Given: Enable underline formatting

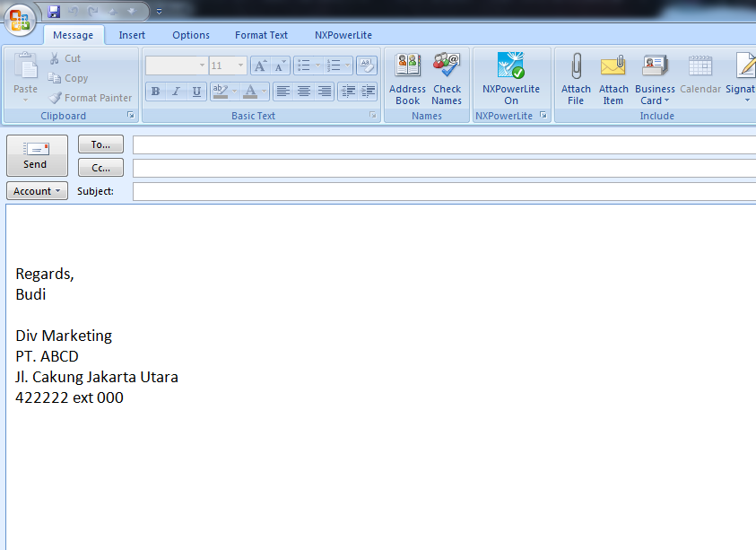Looking at the screenshot, I should 196,91.
